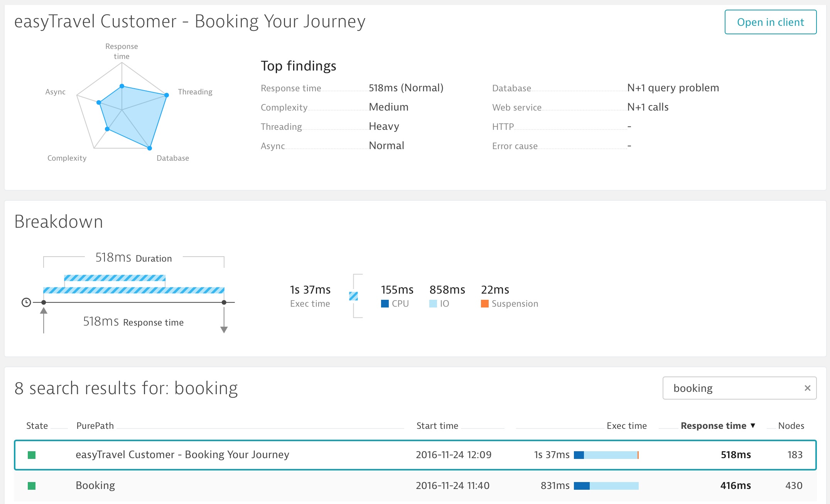Click the N+1 calls finding
This screenshot has width=830, height=504.
click(x=648, y=107)
